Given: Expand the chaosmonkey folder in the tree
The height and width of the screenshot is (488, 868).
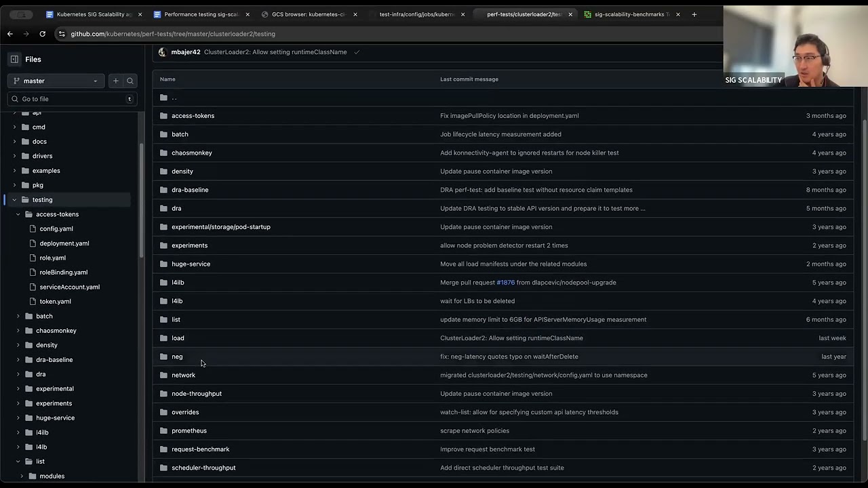Looking at the screenshot, I should 18,331.
